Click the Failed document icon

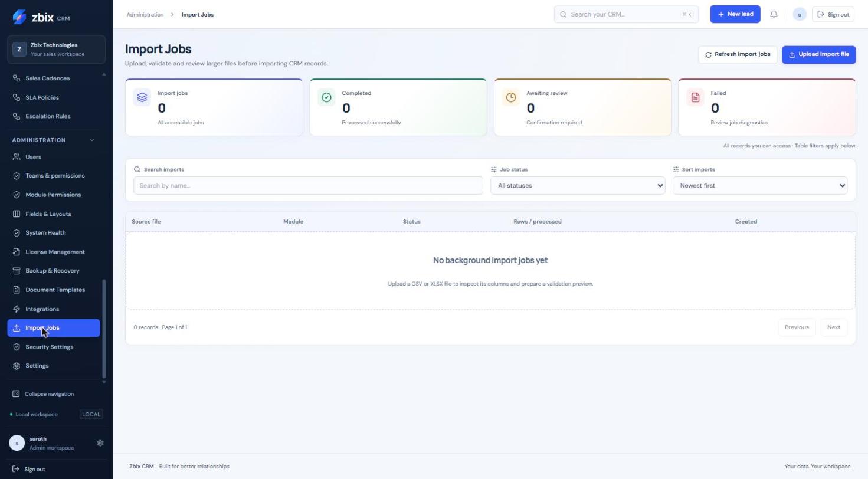tap(695, 97)
